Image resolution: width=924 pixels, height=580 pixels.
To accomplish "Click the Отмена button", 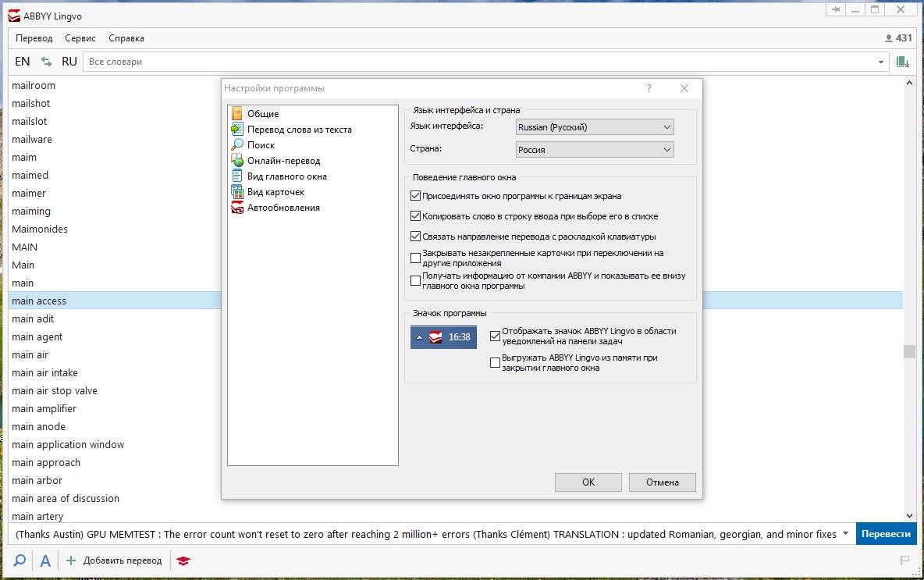I will point(663,482).
